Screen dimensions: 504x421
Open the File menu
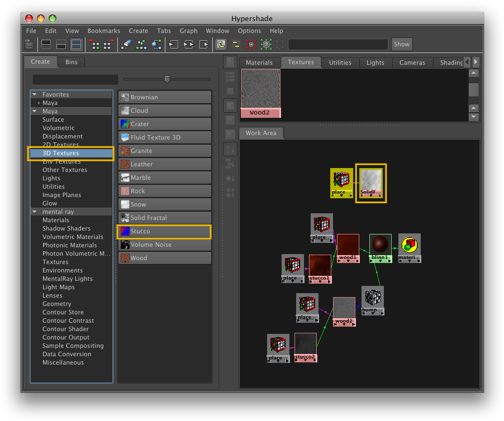click(31, 31)
